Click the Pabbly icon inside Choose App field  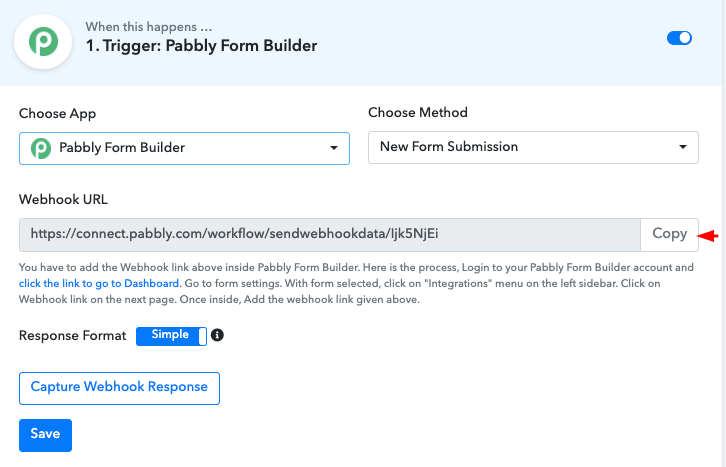pos(41,148)
